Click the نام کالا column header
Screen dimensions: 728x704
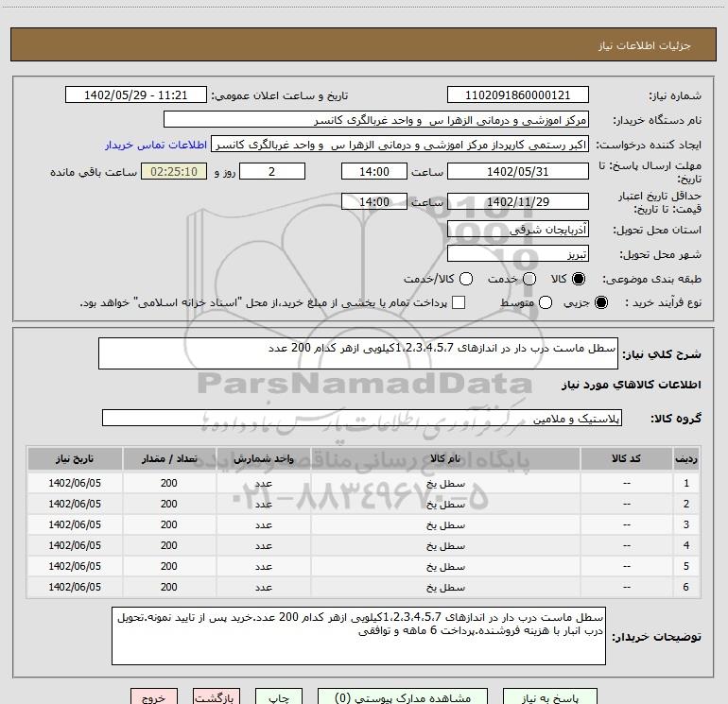pos(445,458)
